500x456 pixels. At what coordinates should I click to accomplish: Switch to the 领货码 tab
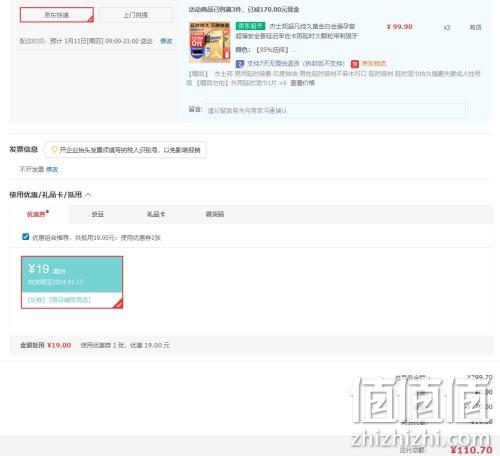point(215,214)
